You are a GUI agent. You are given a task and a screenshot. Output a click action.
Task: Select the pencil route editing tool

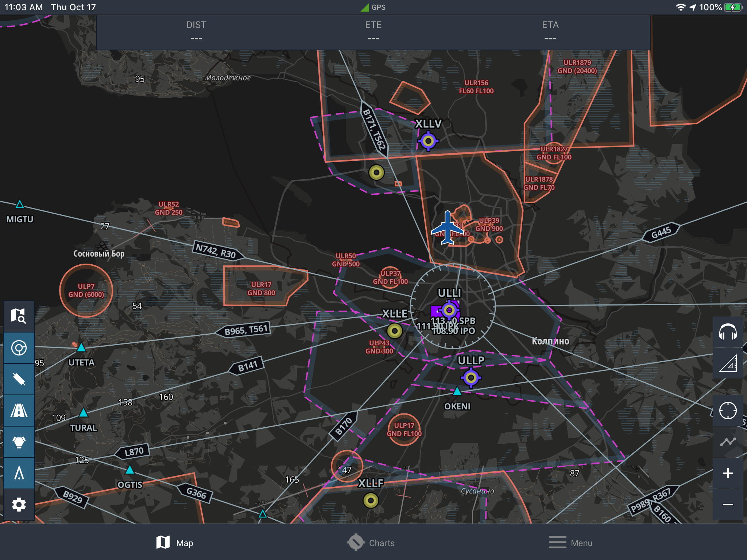(x=19, y=379)
